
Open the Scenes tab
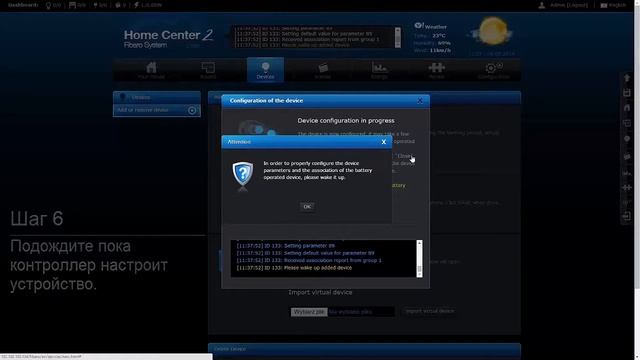tap(322, 70)
